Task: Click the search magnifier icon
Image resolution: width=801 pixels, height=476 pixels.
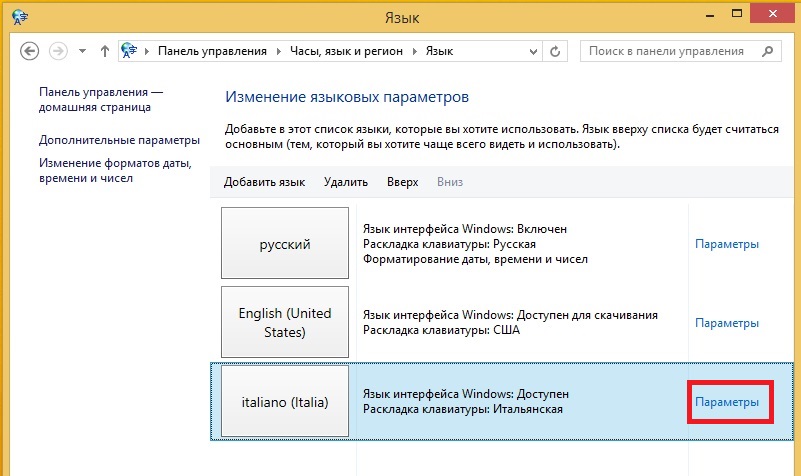Action: pyautogui.click(x=767, y=51)
